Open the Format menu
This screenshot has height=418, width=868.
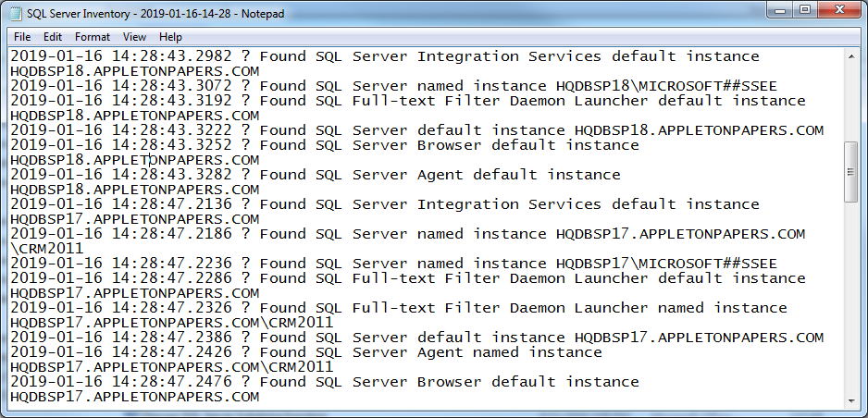pyautogui.click(x=93, y=37)
